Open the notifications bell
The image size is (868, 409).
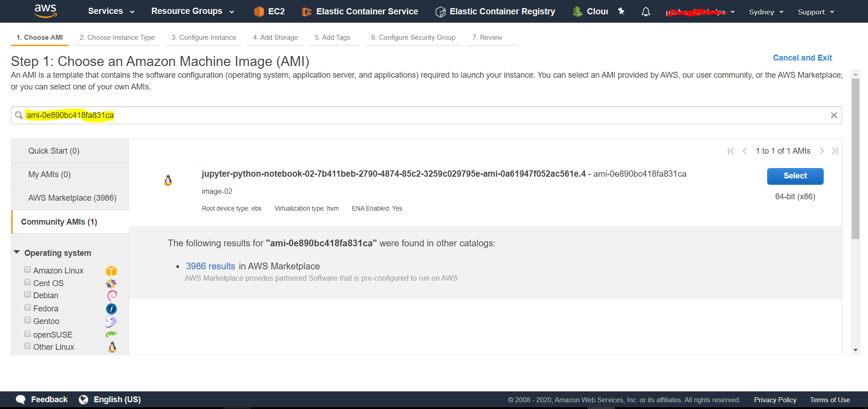coord(646,11)
